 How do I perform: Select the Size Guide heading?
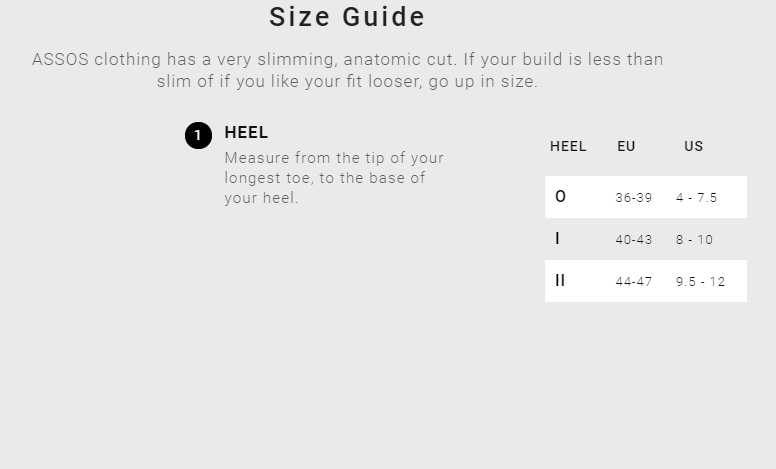(x=347, y=17)
